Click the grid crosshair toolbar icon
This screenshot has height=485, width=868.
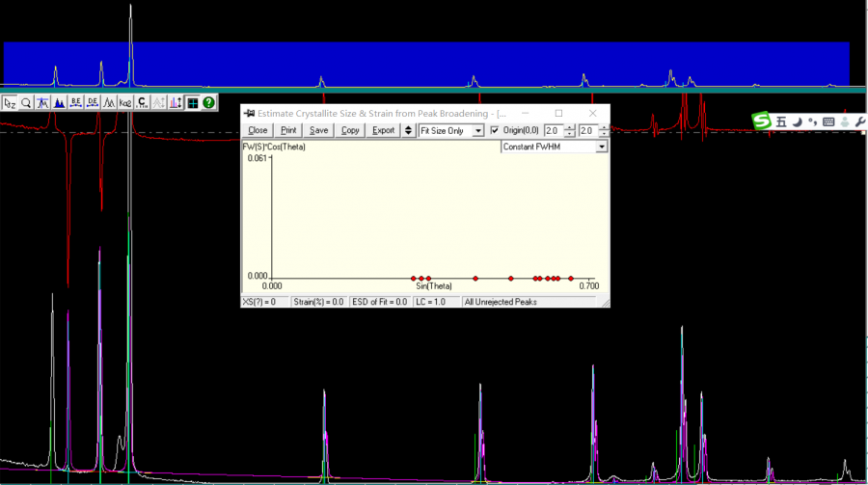[x=192, y=102]
